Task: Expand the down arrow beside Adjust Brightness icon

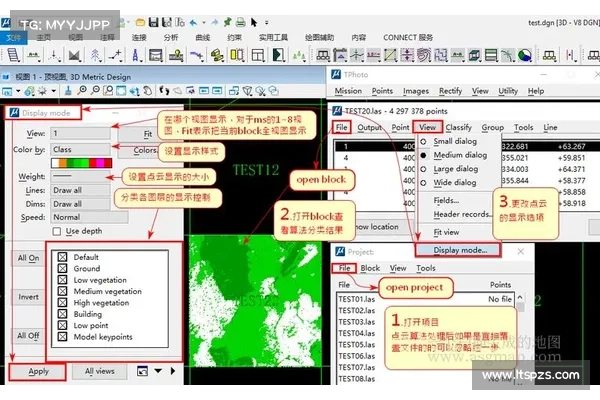Action: (54, 91)
